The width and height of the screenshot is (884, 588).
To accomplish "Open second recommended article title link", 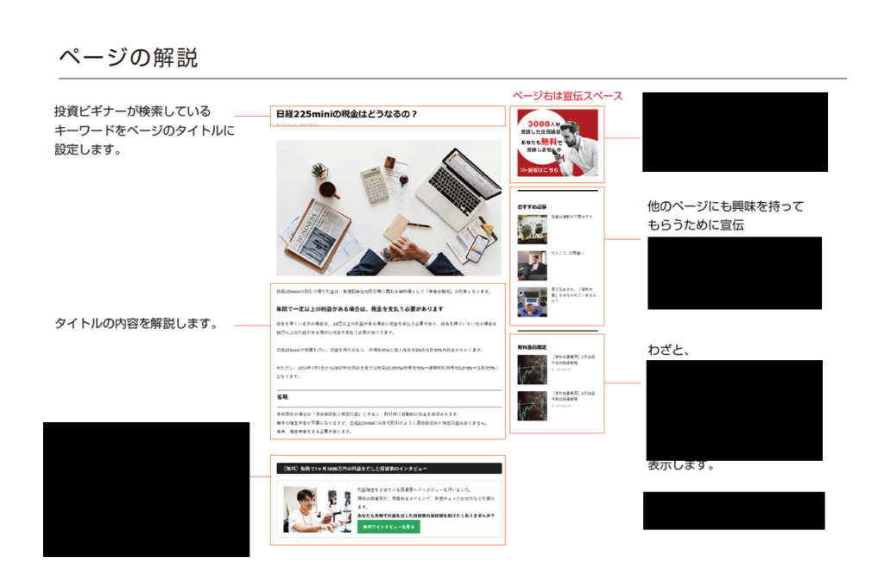I will pyautogui.click(x=568, y=253).
